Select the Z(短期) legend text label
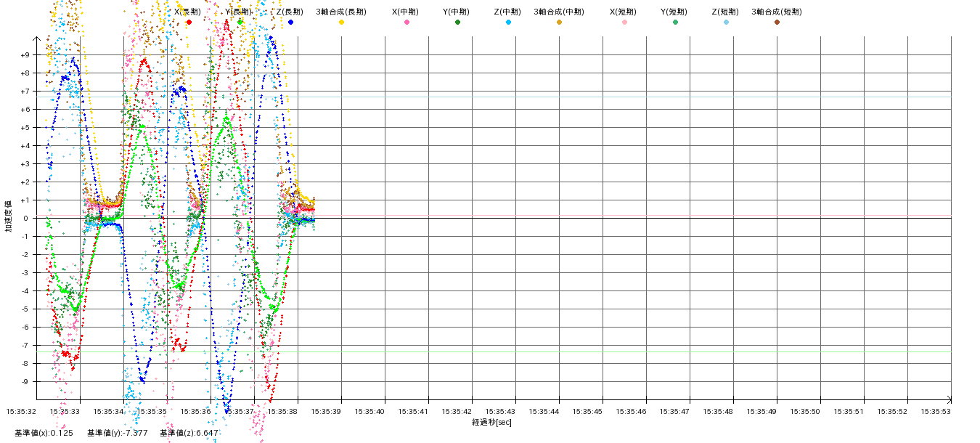 click(x=724, y=12)
